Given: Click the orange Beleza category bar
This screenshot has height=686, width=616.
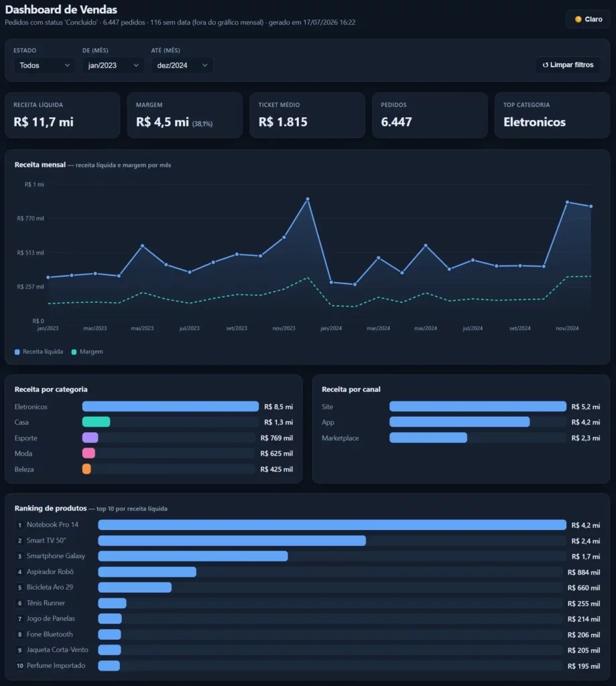Looking at the screenshot, I should (86, 469).
